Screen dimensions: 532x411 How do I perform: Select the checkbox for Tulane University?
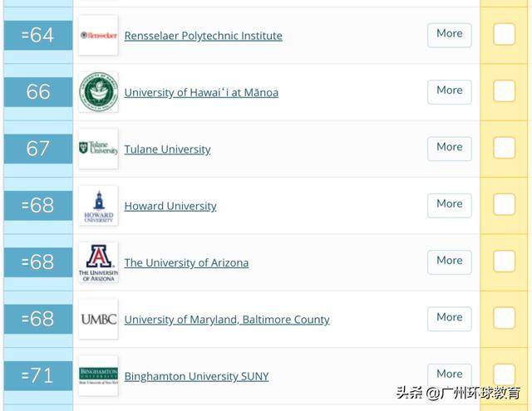click(x=504, y=148)
